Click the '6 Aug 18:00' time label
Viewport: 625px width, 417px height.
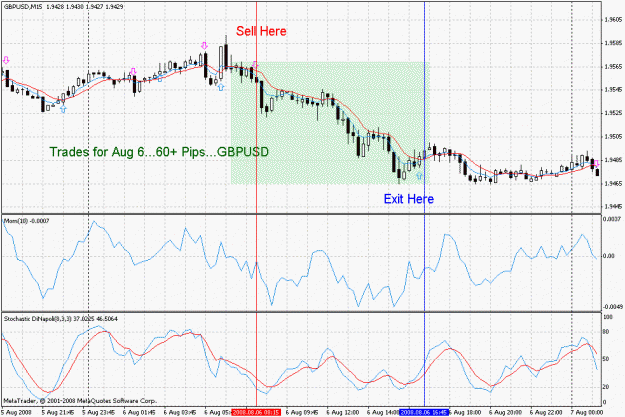(x=465, y=412)
